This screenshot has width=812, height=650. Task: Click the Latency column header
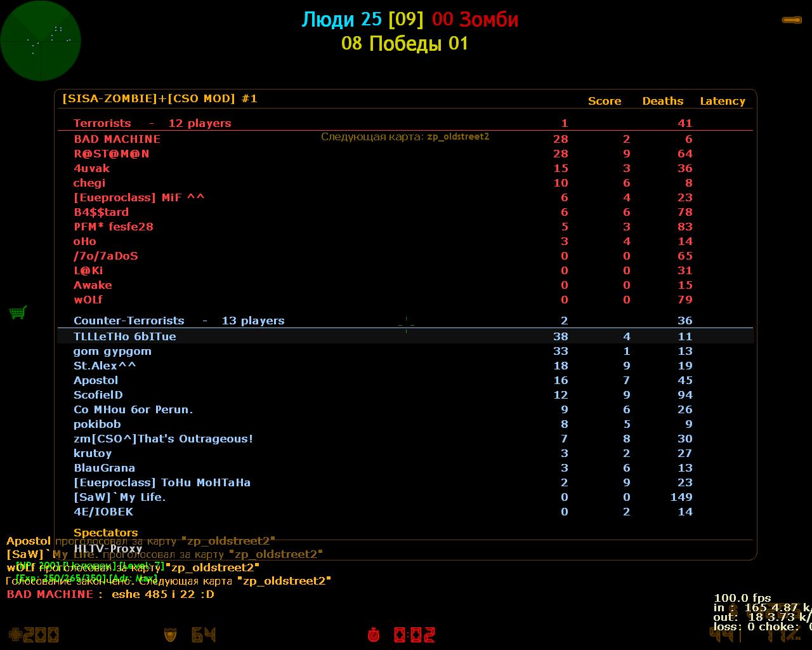tap(722, 101)
